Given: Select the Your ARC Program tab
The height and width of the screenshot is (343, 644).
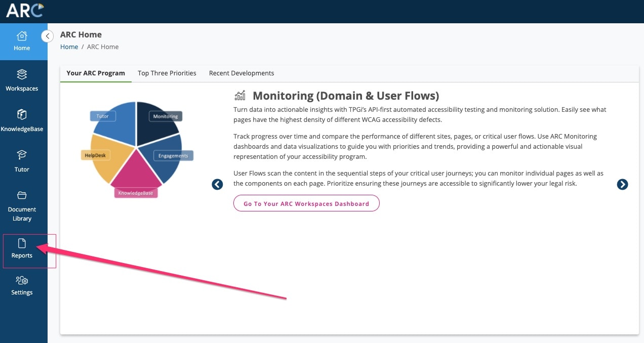Looking at the screenshot, I should [96, 73].
